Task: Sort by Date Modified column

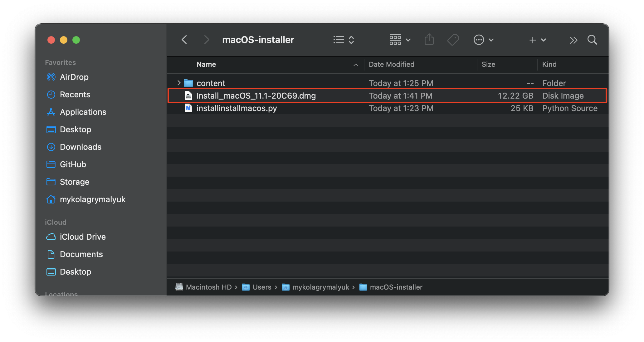Action: pos(391,64)
